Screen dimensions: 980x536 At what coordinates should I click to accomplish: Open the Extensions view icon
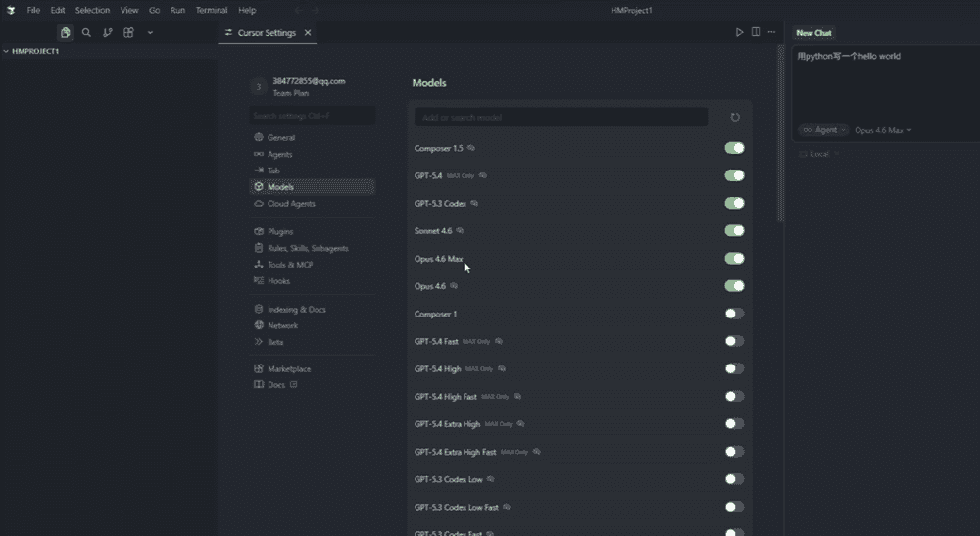tap(128, 32)
